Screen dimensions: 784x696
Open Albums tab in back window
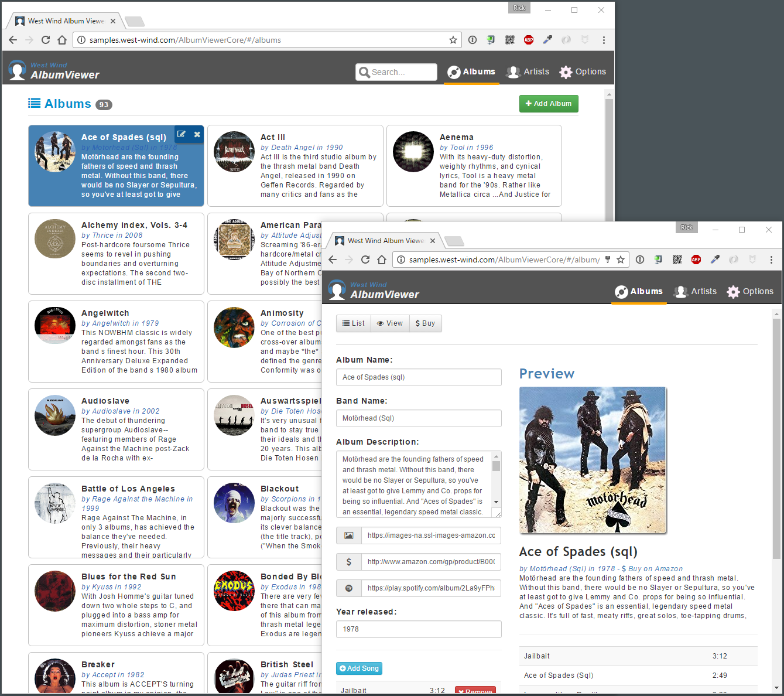tap(471, 71)
